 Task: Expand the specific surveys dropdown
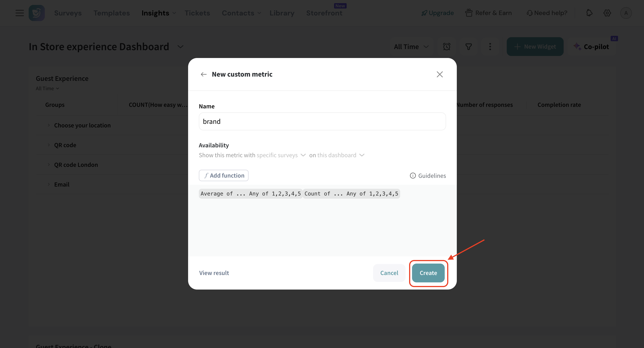(x=281, y=155)
